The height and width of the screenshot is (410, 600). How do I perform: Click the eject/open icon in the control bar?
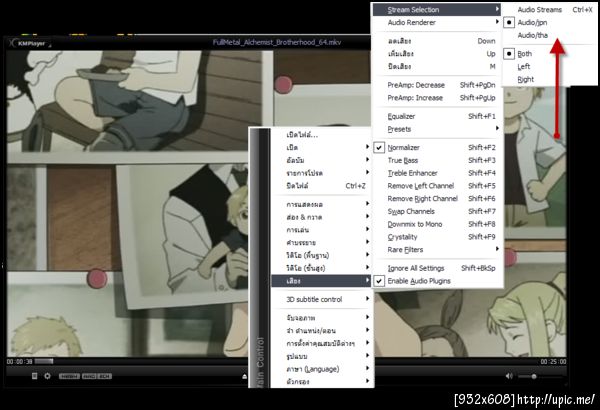[x=245, y=377]
